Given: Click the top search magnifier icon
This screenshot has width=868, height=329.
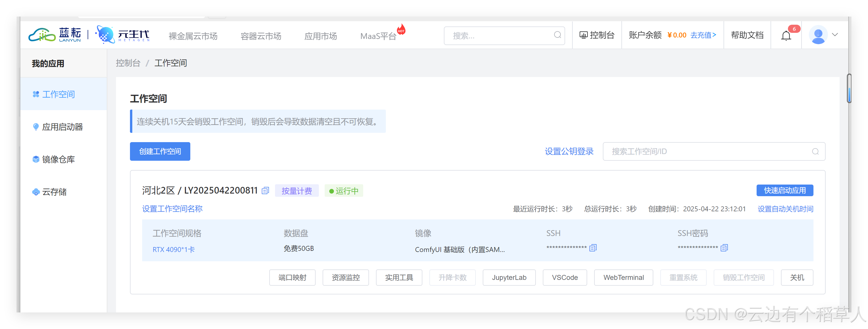Looking at the screenshot, I should (557, 35).
